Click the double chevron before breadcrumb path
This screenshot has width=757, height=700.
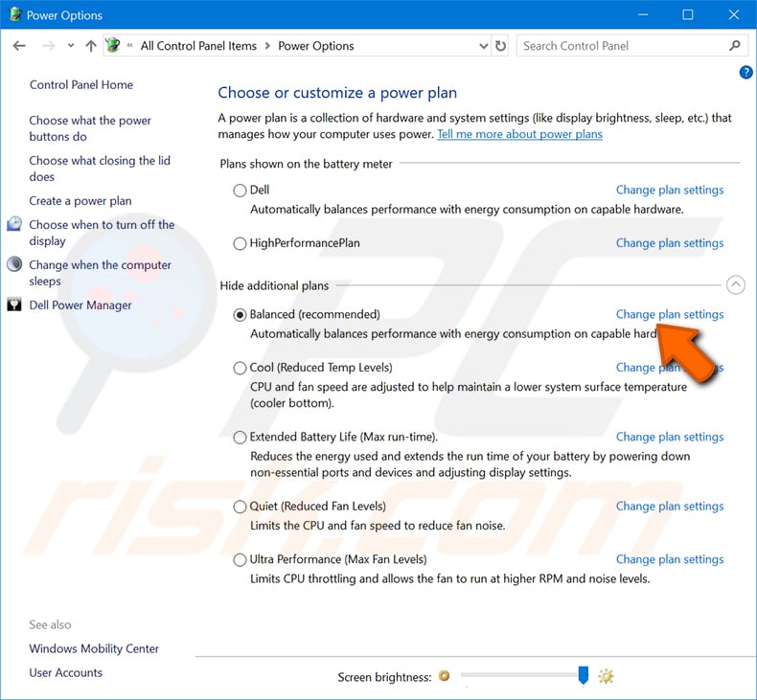click(x=130, y=46)
